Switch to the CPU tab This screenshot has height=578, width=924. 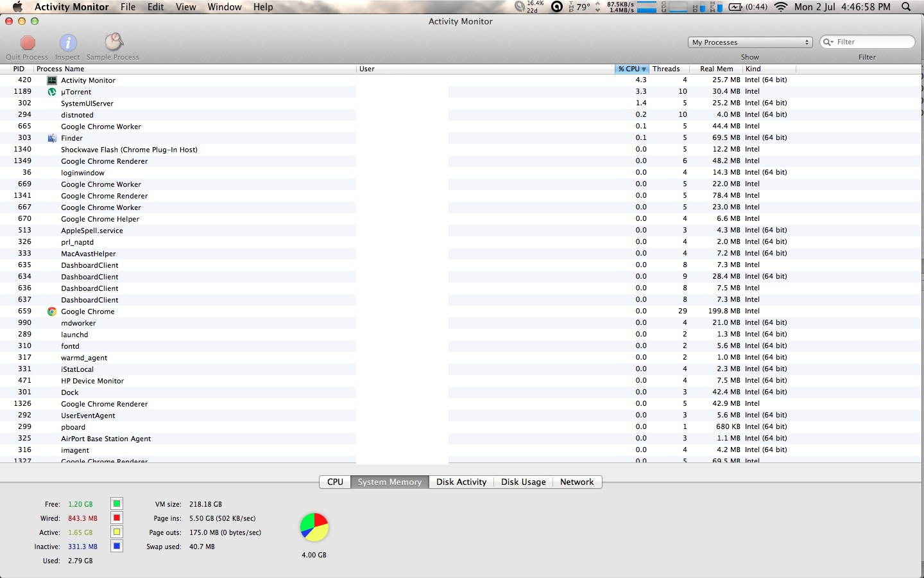(x=335, y=482)
